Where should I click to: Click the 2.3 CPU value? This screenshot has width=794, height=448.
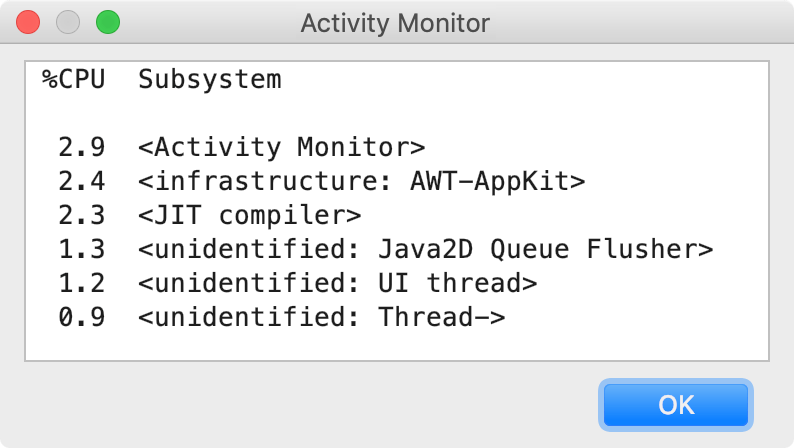pyautogui.click(x=81, y=215)
